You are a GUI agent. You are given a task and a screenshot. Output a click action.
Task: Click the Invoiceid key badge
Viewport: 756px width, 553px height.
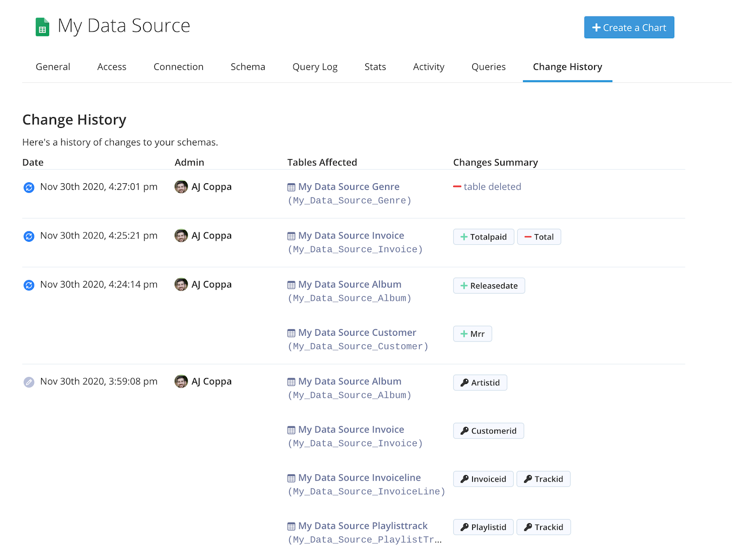coord(483,479)
